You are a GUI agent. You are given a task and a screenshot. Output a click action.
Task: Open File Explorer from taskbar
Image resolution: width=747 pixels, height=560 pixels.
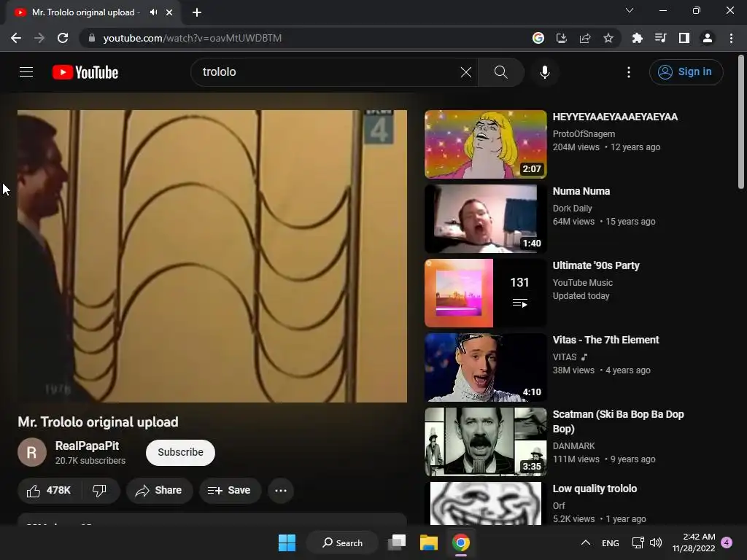(428, 542)
